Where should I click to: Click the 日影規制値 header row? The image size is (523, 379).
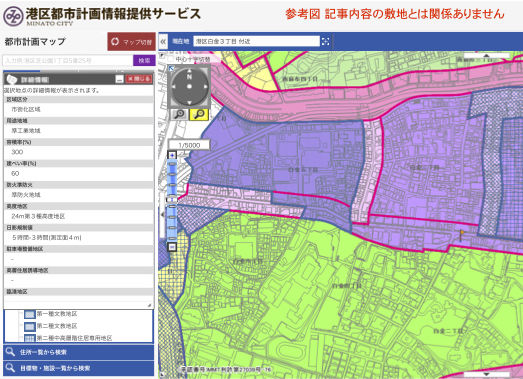pos(79,228)
